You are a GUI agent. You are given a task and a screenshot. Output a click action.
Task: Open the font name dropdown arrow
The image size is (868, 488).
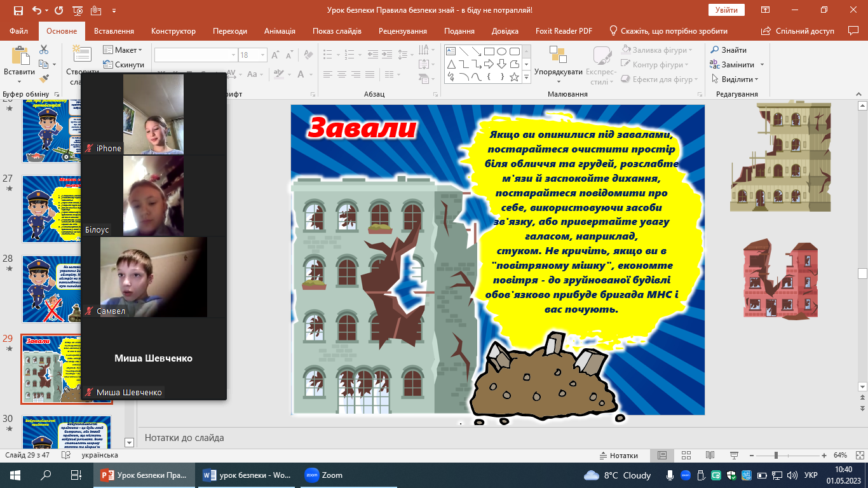pos(232,55)
